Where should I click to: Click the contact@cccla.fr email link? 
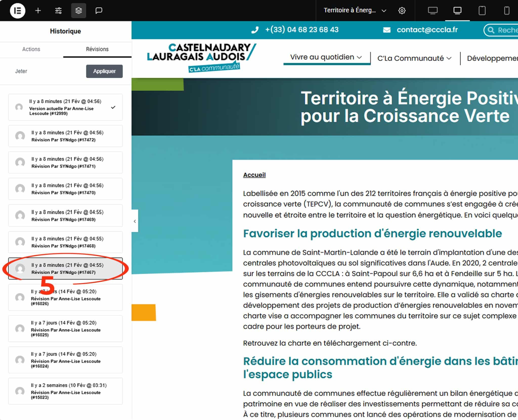point(427,30)
